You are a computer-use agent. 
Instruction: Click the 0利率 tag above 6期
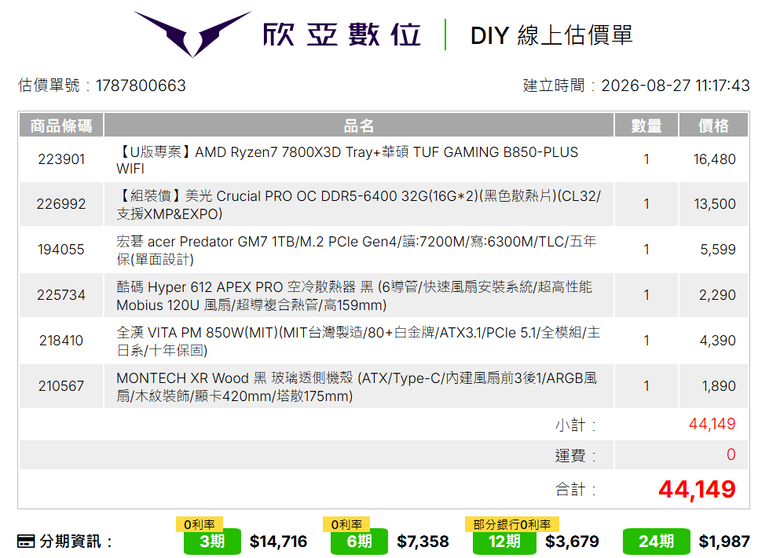point(346,524)
